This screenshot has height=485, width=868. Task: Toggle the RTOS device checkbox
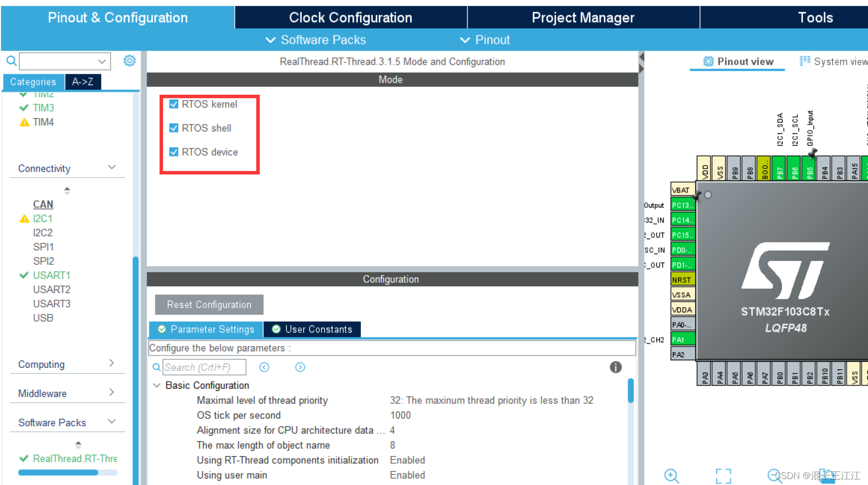click(x=174, y=152)
